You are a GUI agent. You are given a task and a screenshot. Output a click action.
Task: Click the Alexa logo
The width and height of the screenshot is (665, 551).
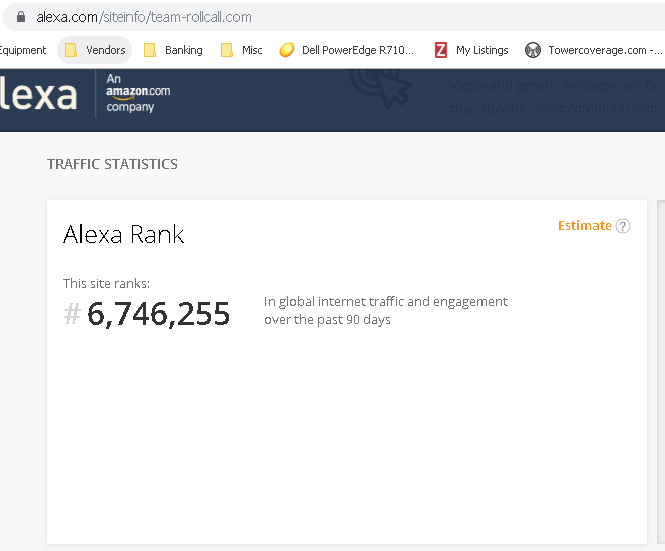(x=38, y=95)
